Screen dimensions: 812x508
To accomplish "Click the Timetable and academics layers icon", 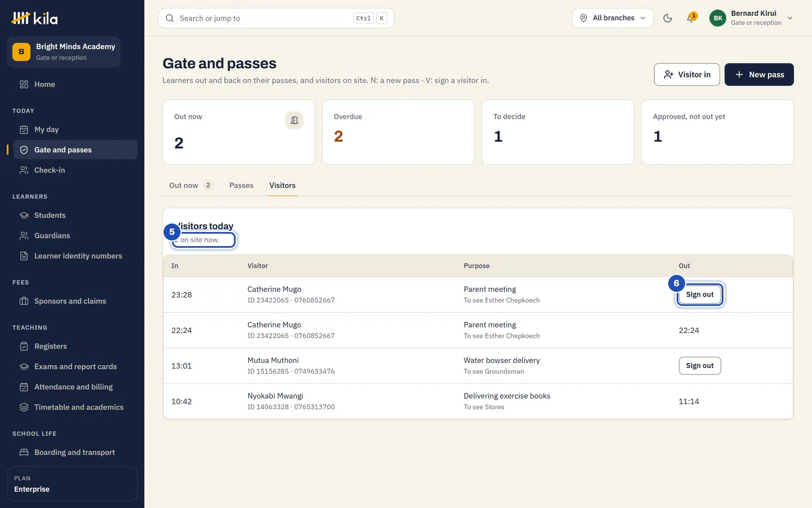I will pos(24,407).
